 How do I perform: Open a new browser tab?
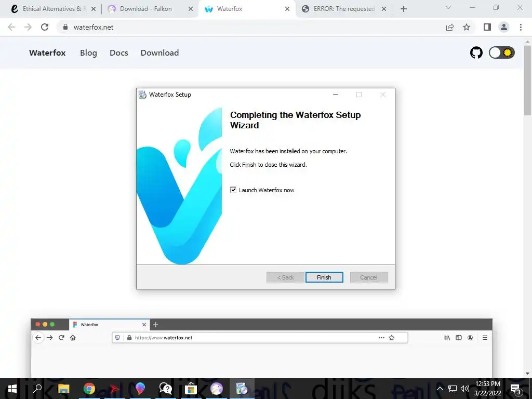point(403,9)
